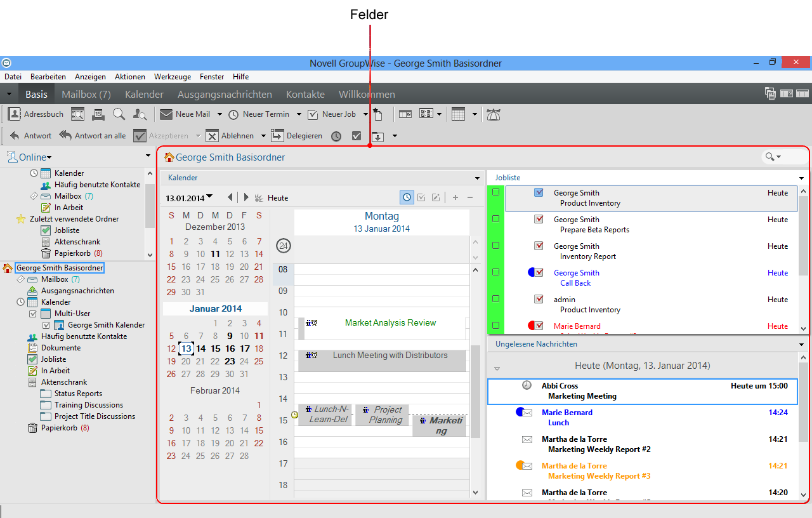Open the Jobliste panel dropdown arrow
Screen dimensions: 812x518
[x=802, y=178]
